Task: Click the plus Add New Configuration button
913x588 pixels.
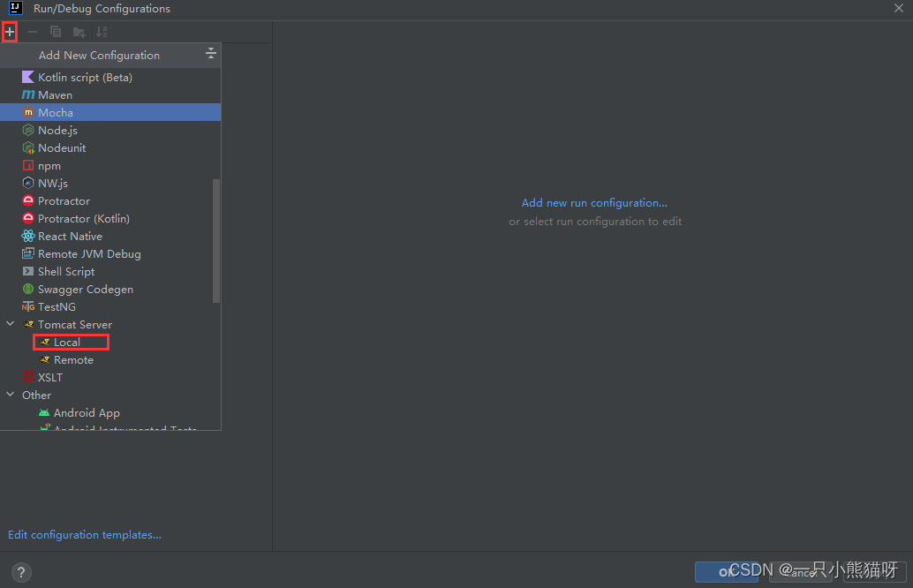Action: click(10, 32)
